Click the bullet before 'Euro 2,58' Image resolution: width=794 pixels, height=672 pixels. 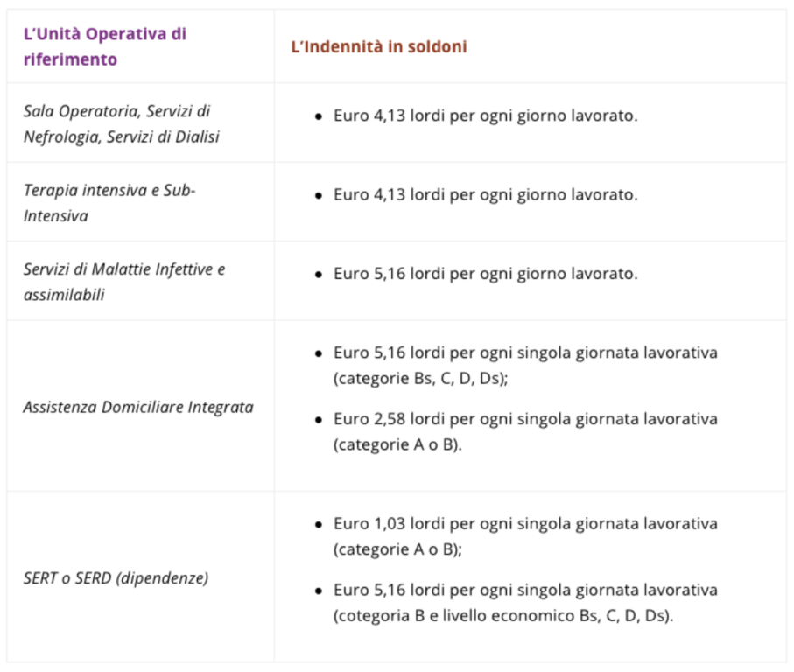(x=318, y=420)
